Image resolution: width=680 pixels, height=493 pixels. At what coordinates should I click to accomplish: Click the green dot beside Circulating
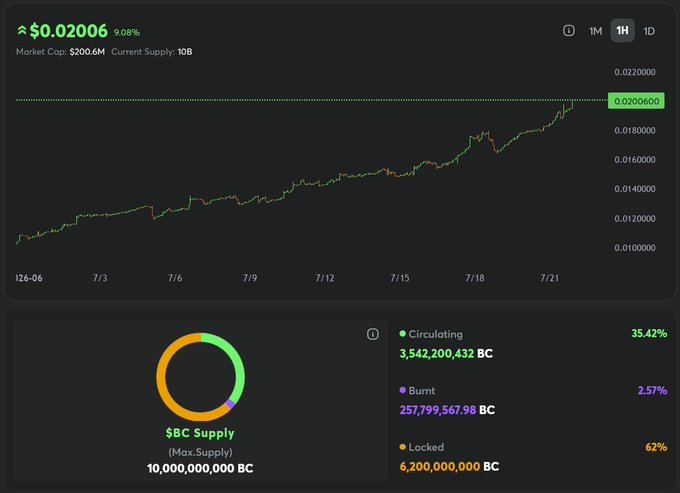402,334
